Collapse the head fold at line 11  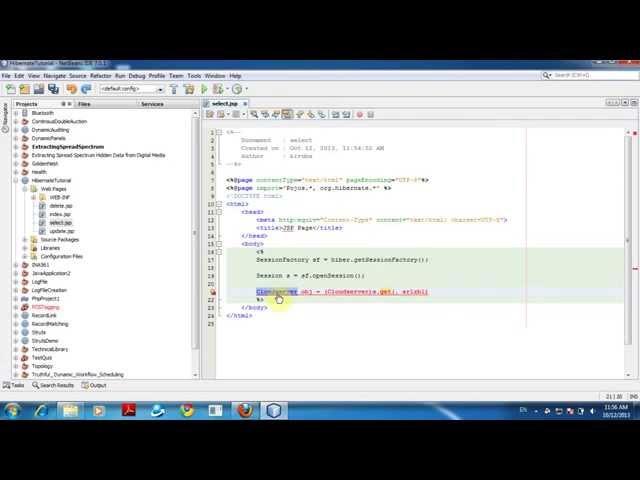[x=219, y=212]
